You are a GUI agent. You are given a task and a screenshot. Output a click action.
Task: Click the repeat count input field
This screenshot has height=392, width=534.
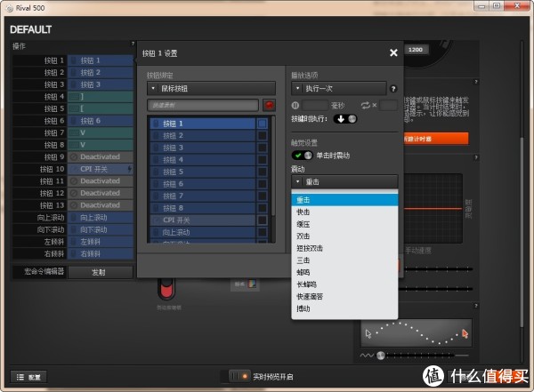(x=388, y=106)
